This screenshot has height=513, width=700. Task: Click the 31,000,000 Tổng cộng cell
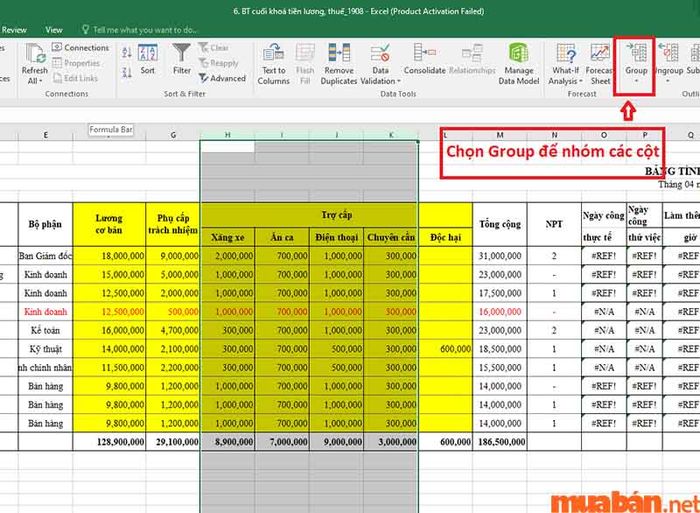pos(500,256)
